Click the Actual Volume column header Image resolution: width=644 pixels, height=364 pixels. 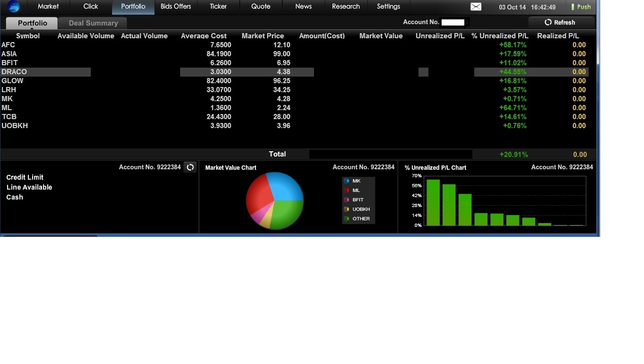(144, 36)
